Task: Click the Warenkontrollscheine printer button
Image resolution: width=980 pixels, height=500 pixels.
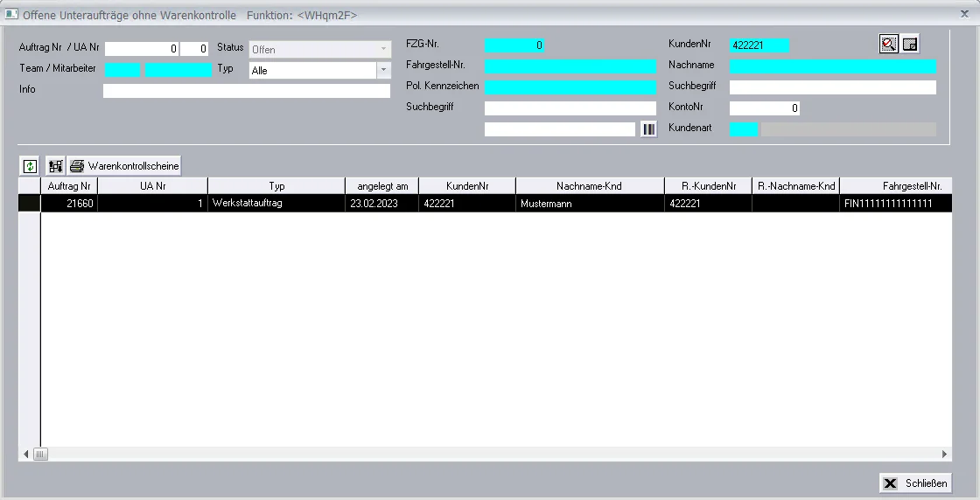Action: click(x=124, y=166)
